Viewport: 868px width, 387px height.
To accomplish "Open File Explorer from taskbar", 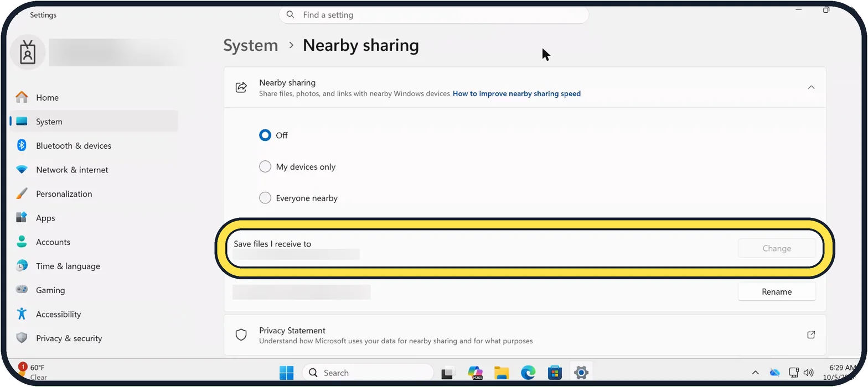I will (502, 373).
